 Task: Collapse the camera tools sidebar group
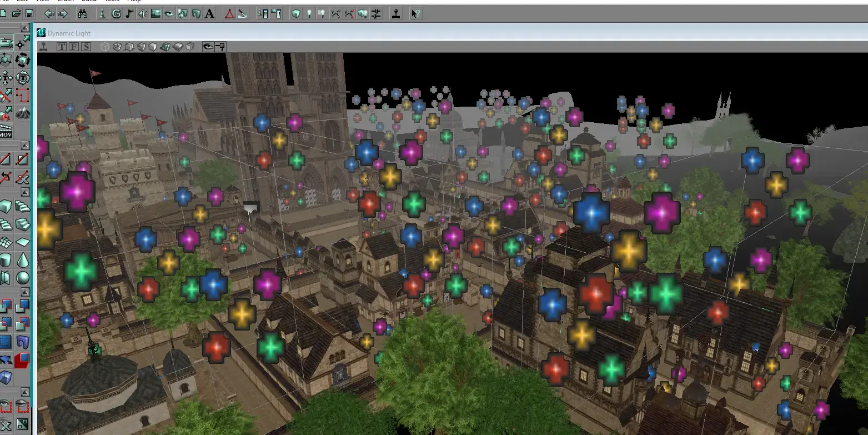(26, 28)
